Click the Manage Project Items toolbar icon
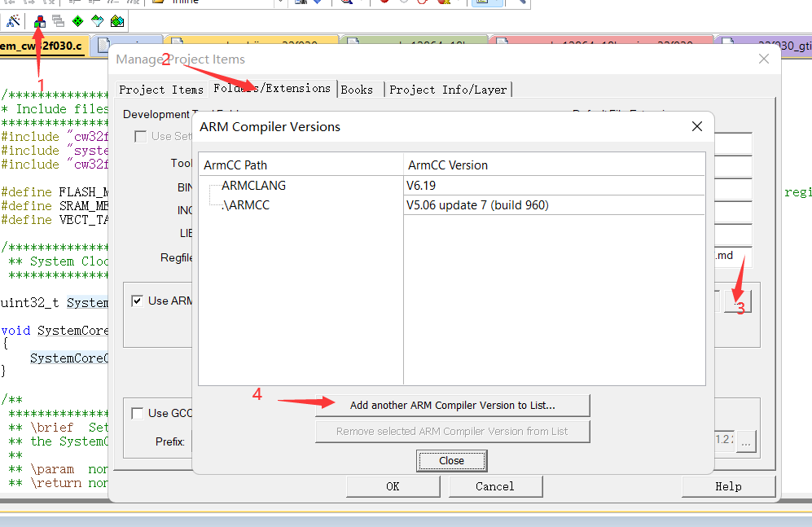The height and width of the screenshot is (527, 812). click(x=39, y=21)
